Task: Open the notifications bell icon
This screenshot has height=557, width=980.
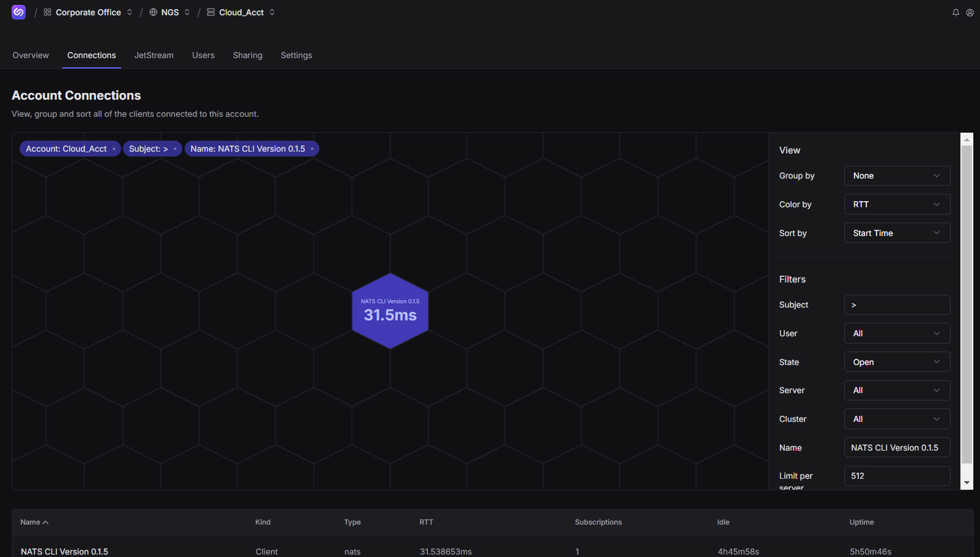Action: click(956, 12)
